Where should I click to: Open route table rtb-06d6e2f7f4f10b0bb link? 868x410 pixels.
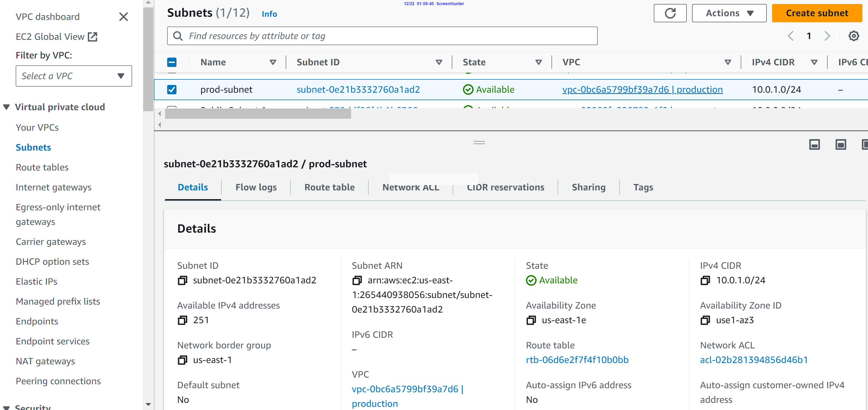click(577, 360)
